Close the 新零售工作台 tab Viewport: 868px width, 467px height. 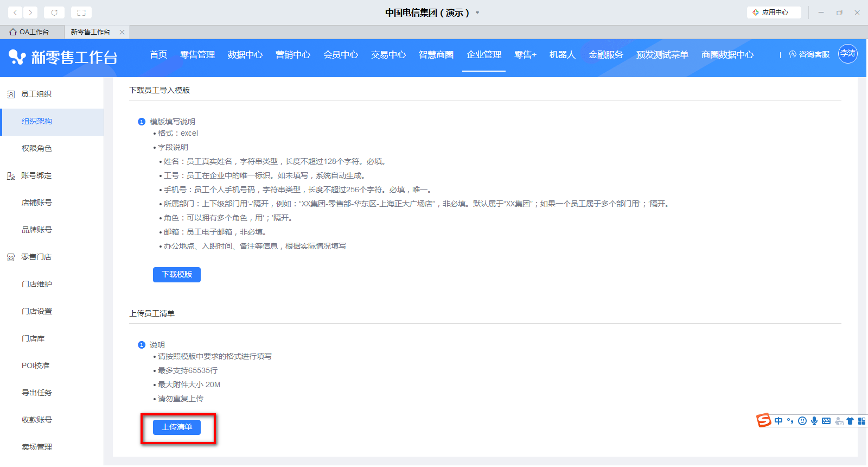point(122,32)
